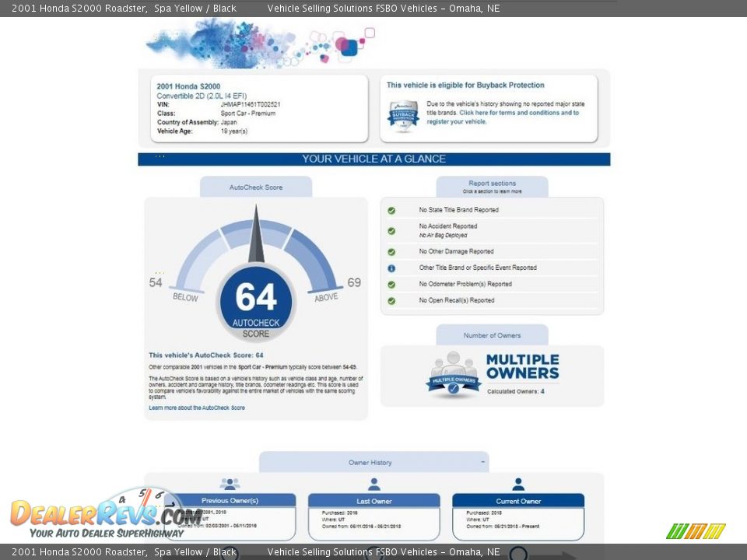Screen dimensions: 747x560
Task: Click the low range value 54
Action: 156,283
